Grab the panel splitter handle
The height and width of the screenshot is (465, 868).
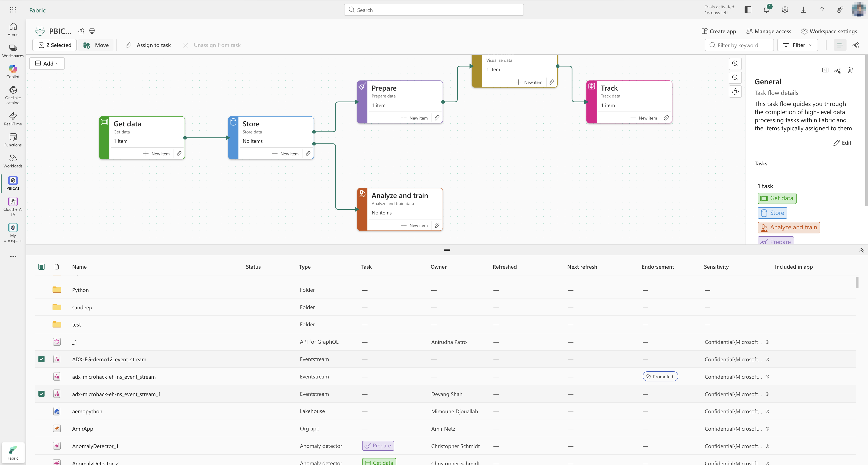(447, 250)
